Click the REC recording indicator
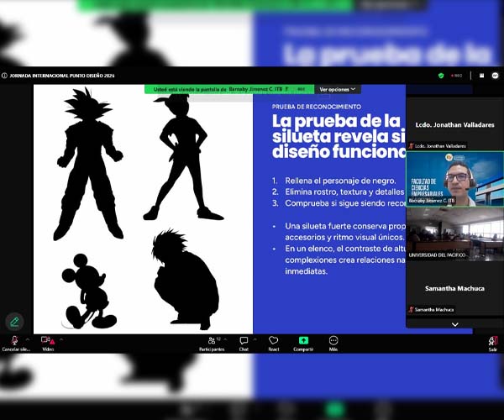Viewport: 504px width, 420px height. point(456,76)
